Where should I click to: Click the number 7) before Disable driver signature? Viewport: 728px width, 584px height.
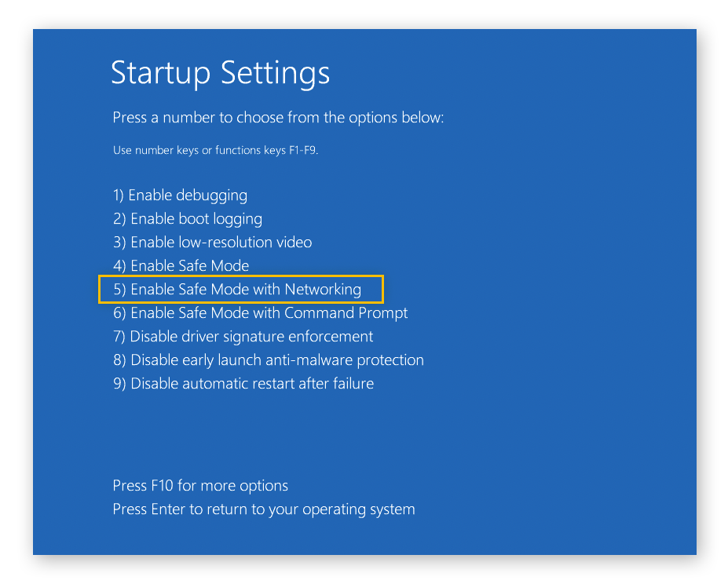119,337
